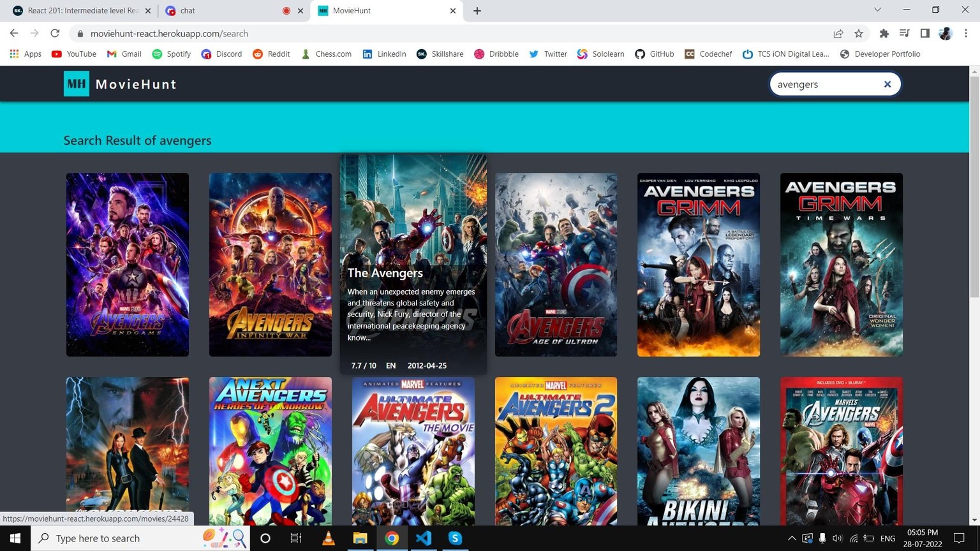Open Apps bookmark shortcut

[26, 54]
